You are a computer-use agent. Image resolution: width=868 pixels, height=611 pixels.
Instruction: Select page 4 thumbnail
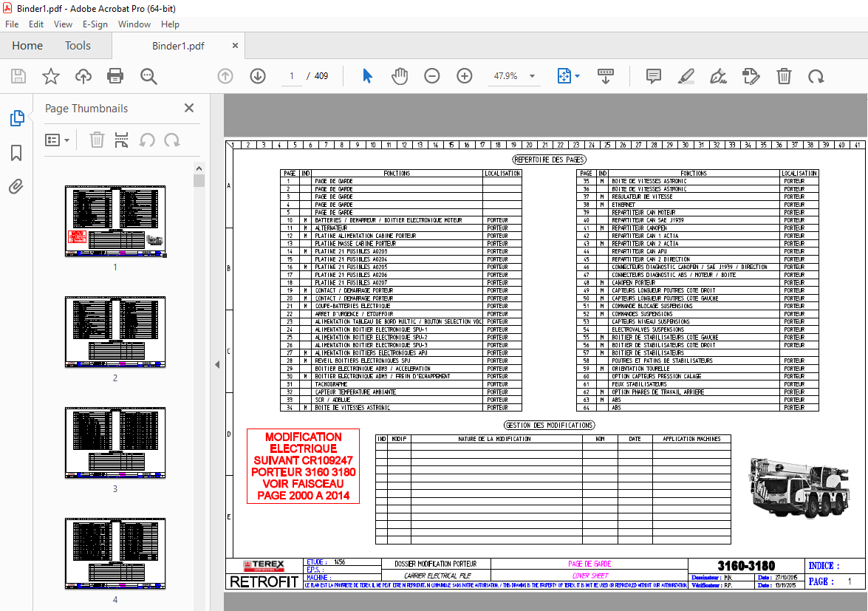115,553
